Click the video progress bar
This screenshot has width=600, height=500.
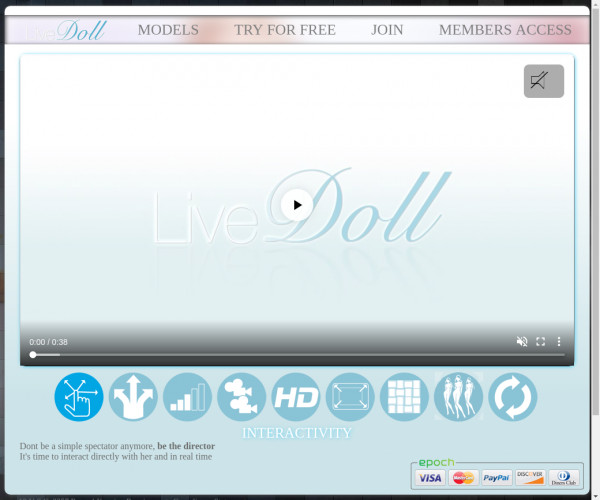pos(297,355)
